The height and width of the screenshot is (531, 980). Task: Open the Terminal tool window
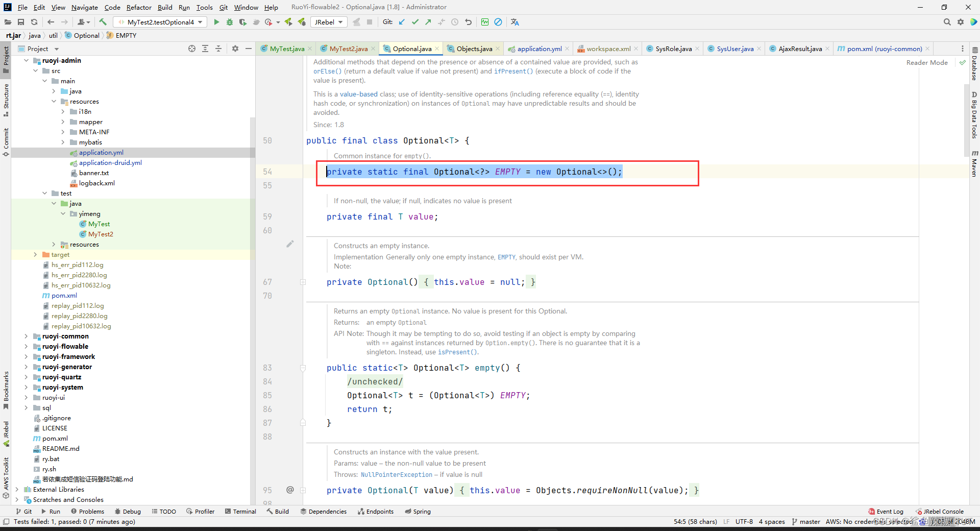pyautogui.click(x=240, y=511)
